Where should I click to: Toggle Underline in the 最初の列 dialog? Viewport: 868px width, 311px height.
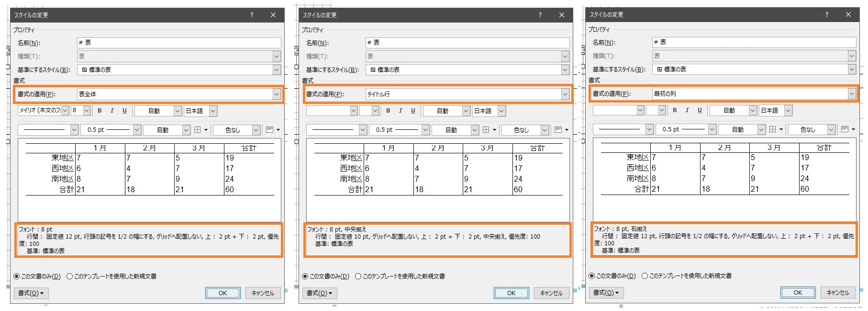700,110
